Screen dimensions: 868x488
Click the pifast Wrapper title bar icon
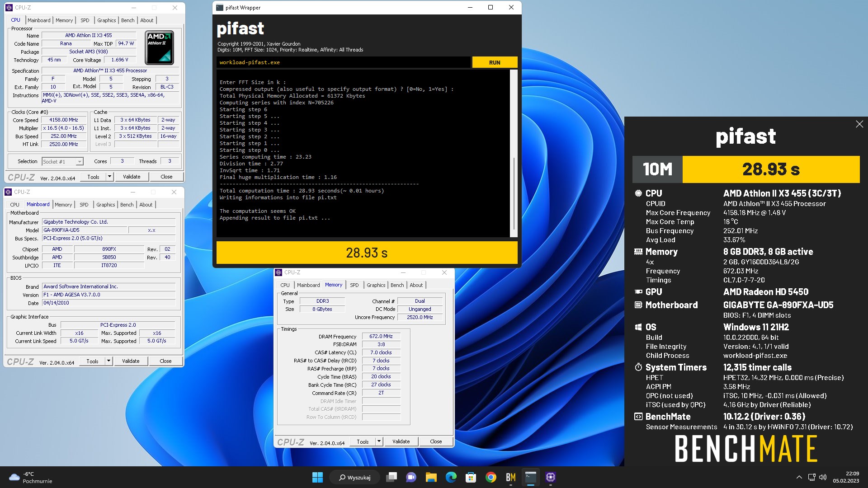(x=220, y=8)
